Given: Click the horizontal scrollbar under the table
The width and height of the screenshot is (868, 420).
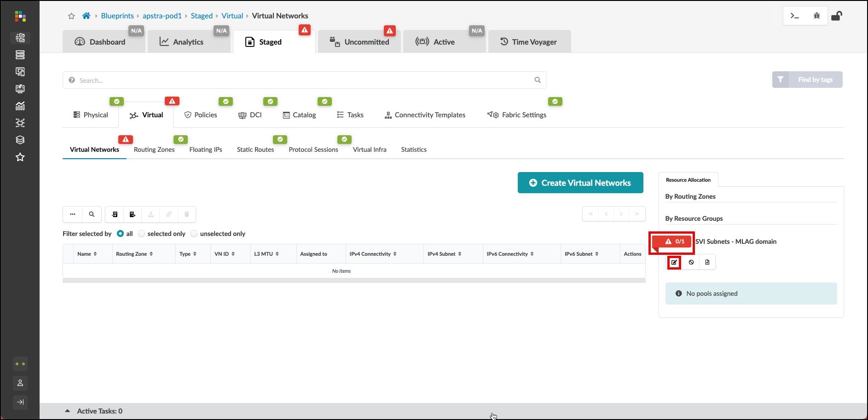Looking at the screenshot, I should (x=353, y=280).
